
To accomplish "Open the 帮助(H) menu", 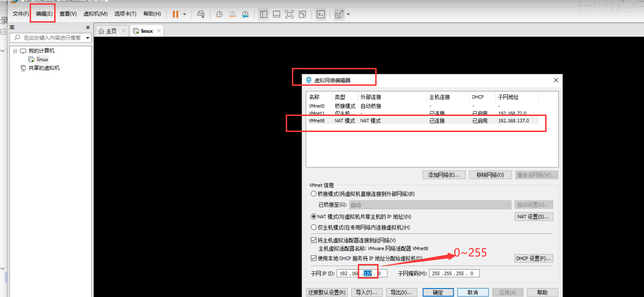I will pyautogui.click(x=152, y=14).
